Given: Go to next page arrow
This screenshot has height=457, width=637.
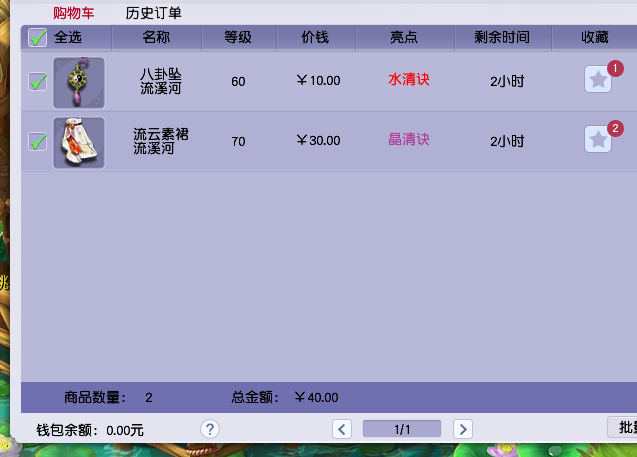Looking at the screenshot, I should click(x=462, y=429).
